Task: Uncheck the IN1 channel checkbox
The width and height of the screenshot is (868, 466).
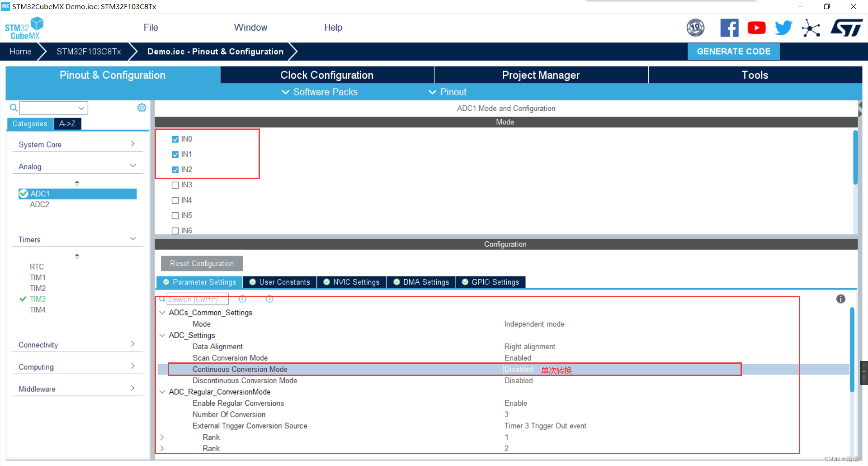Action: coord(175,155)
